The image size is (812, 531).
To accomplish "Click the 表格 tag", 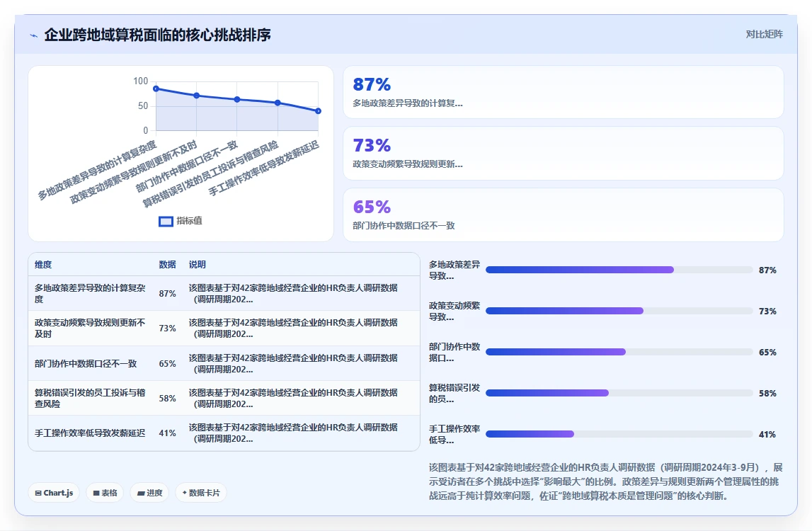I will 105,493.
